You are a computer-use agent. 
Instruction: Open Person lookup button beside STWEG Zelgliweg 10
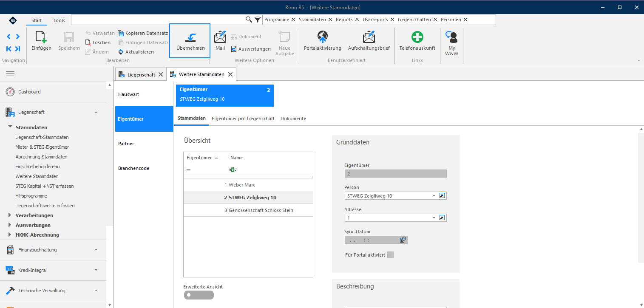click(x=442, y=196)
